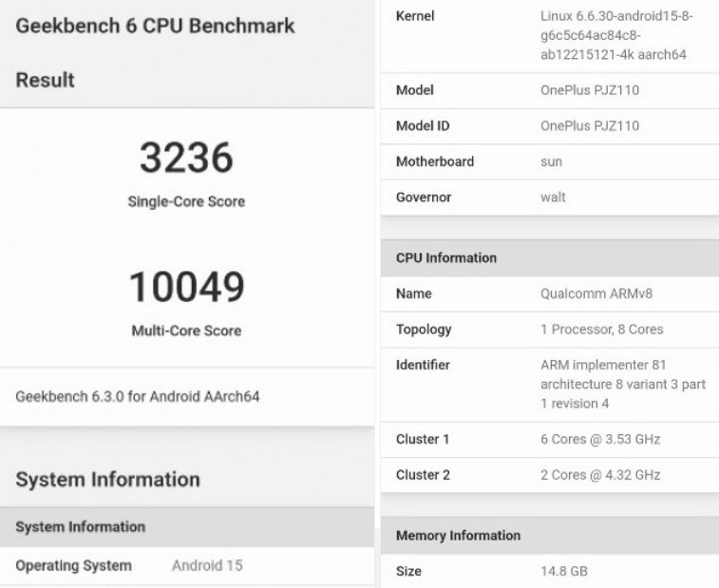This screenshot has height=588, width=719.
Task: Click the Topology row value
Action: coord(601,330)
